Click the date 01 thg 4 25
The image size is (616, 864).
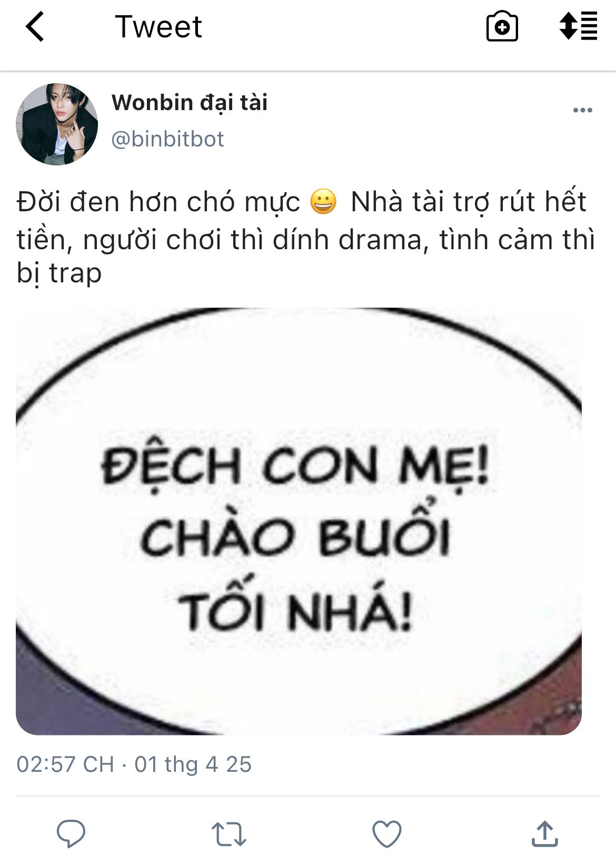click(193, 764)
